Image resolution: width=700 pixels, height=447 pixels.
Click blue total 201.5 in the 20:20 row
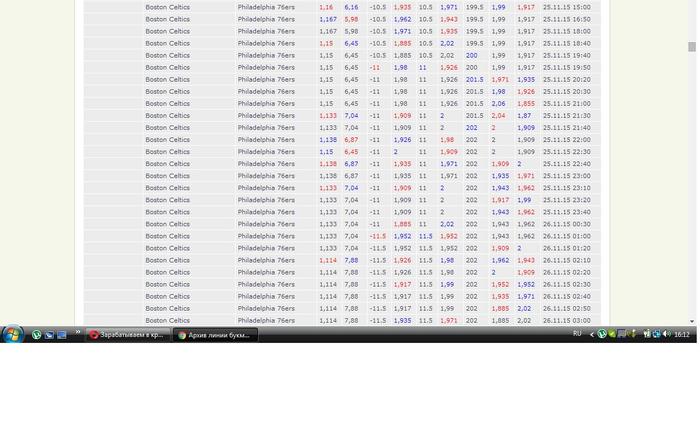(x=475, y=79)
